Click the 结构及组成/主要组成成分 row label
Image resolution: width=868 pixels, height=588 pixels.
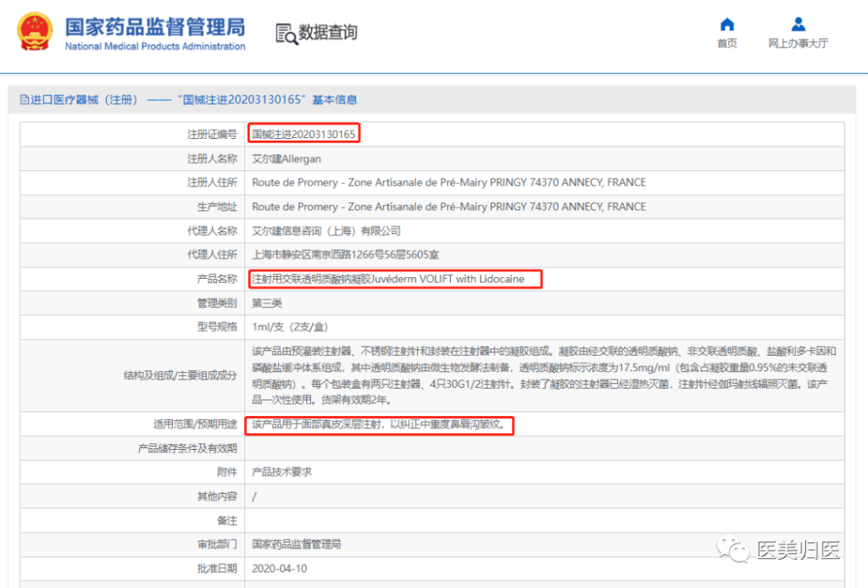click(181, 375)
